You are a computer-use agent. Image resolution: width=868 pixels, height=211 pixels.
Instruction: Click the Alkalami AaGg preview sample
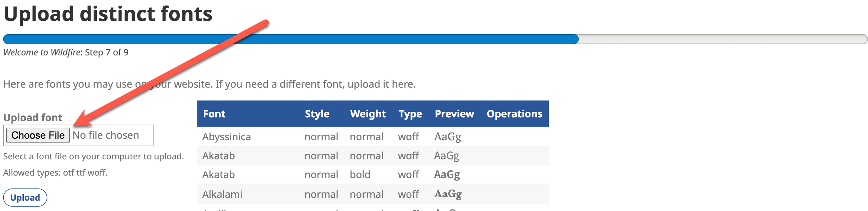point(447,194)
